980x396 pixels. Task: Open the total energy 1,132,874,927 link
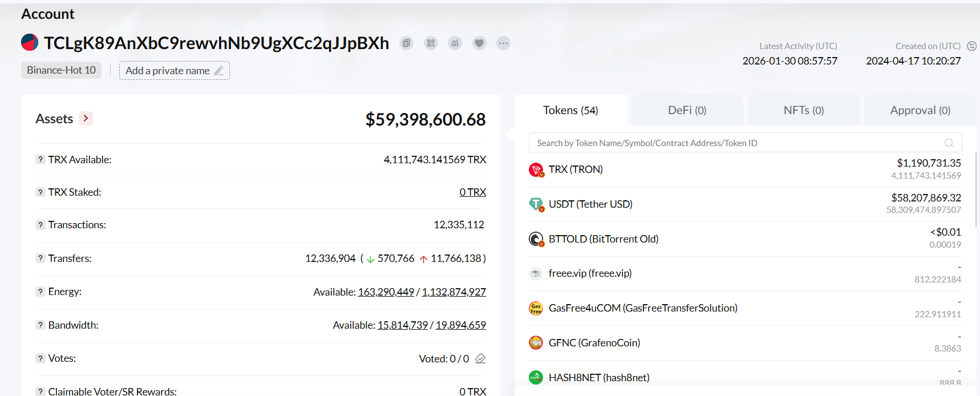(454, 292)
